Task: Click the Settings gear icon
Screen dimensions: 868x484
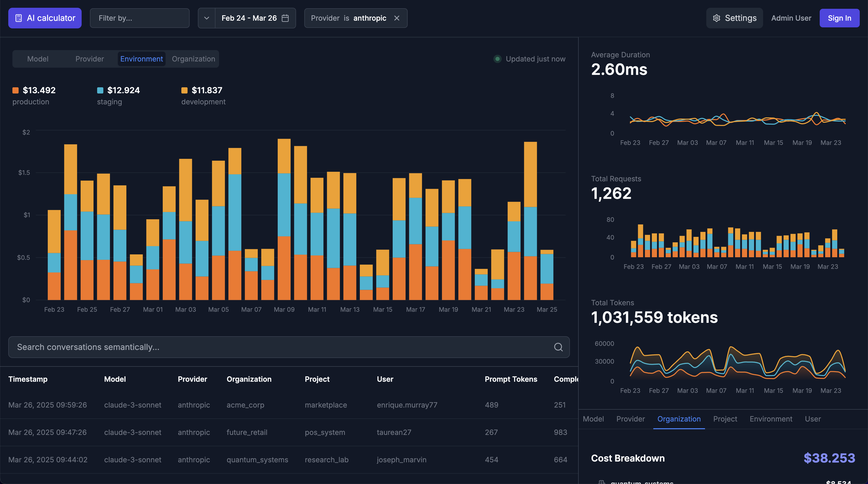Action: [x=716, y=18]
